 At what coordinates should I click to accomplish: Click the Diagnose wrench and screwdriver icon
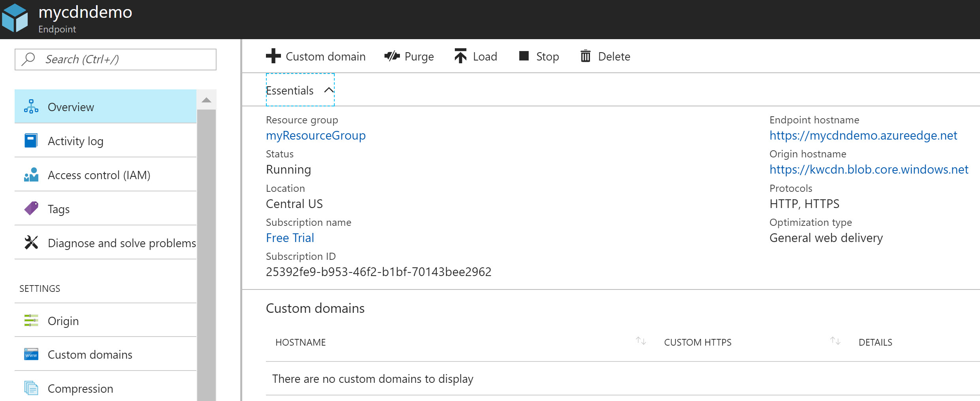point(31,242)
